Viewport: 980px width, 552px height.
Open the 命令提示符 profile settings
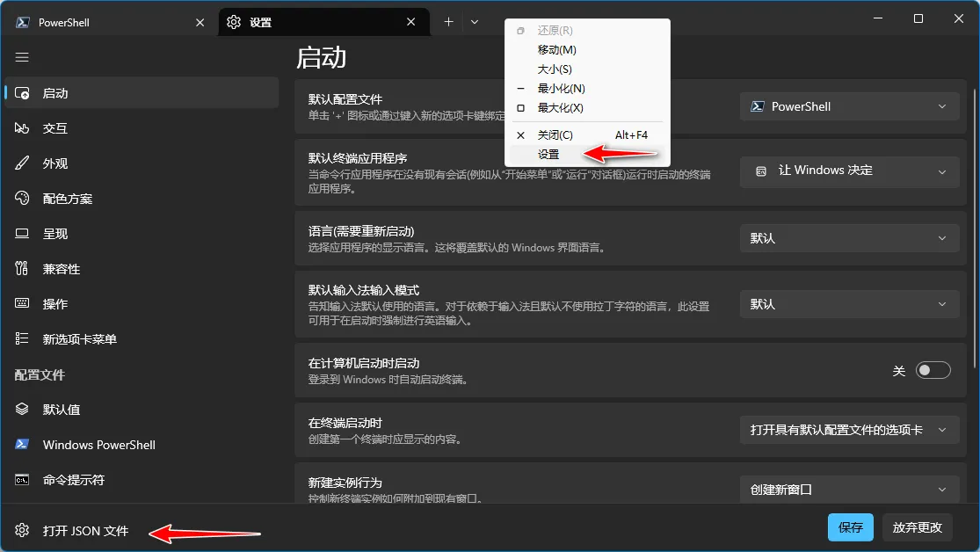(79, 481)
